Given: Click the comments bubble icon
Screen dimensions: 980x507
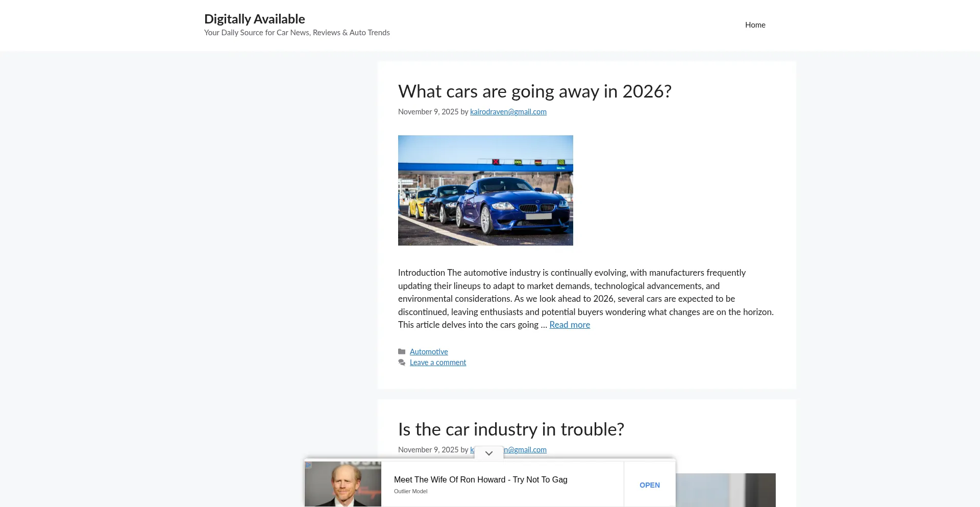Looking at the screenshot, I should point(402,363).
